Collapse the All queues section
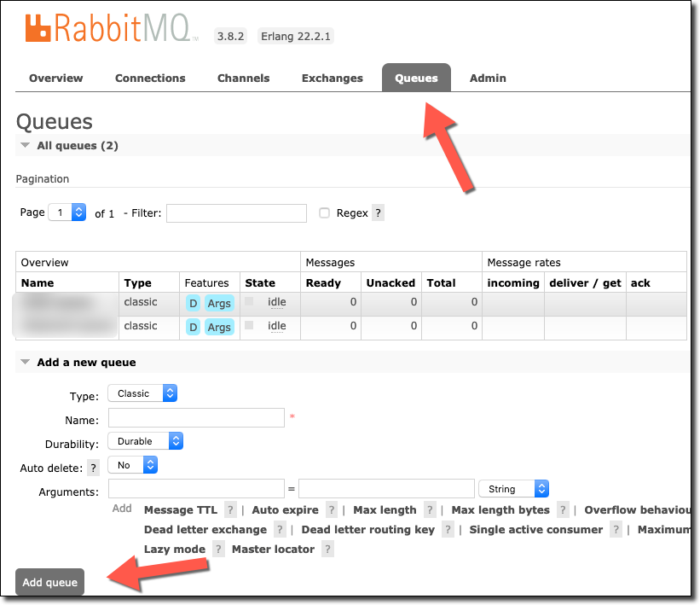Viewport: 700px width, 605px height. pos(78,146)
